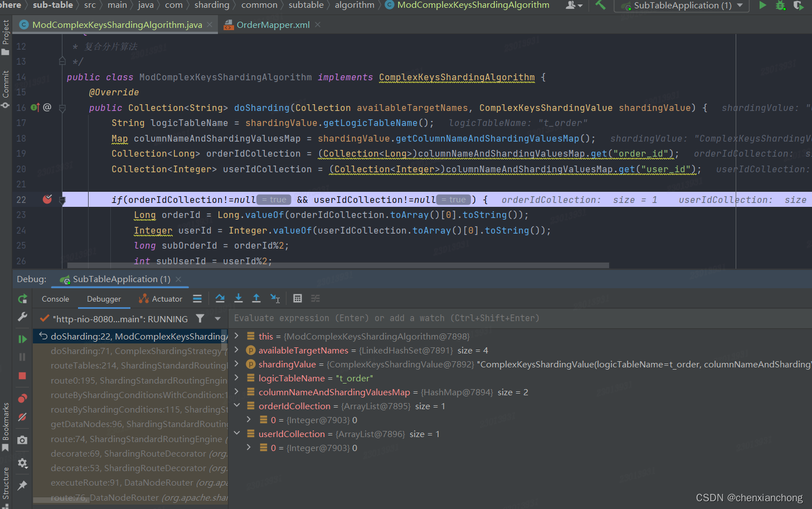Close the SubTableApplication (1) debug session tab
Image resolution: width=812 pixels, height=509 pixels.
pyautogui.click(x=178, y=279)
